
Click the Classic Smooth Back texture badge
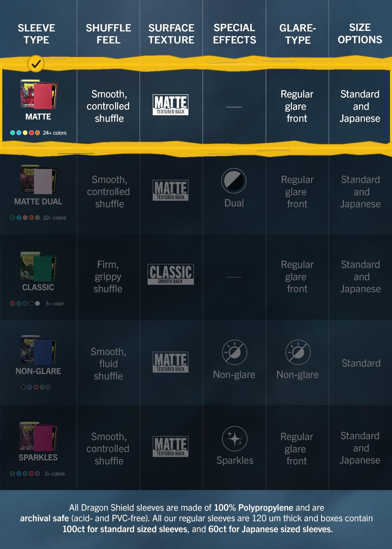(x=171, y=274)
